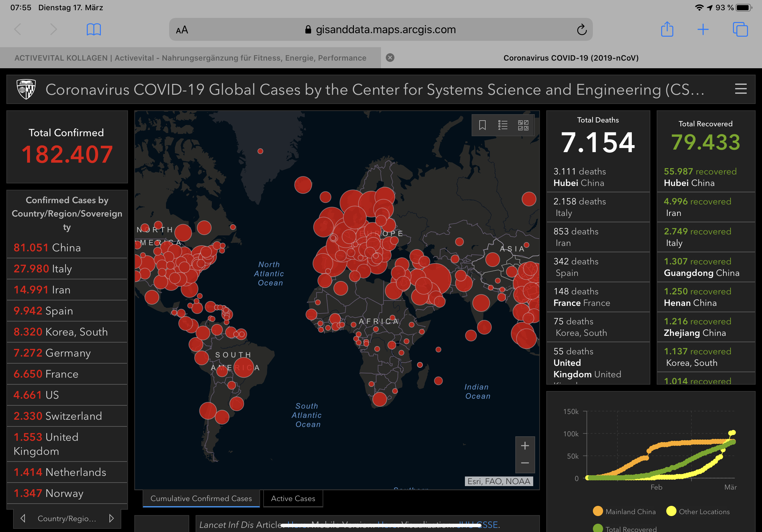Click the 75 deaths Korea, South entry
Viewport: 762px width, 532px height.
coord(598,327)
